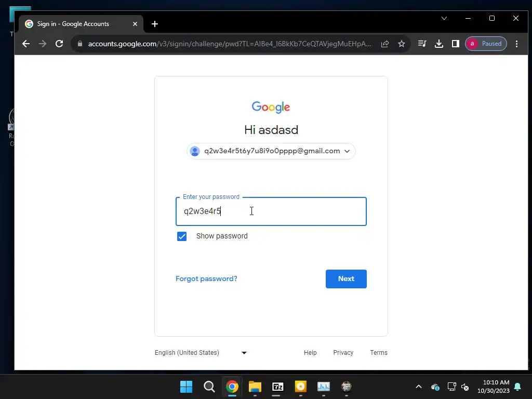
Task: Open Windows taskbar search
Action: coord(209,387)
